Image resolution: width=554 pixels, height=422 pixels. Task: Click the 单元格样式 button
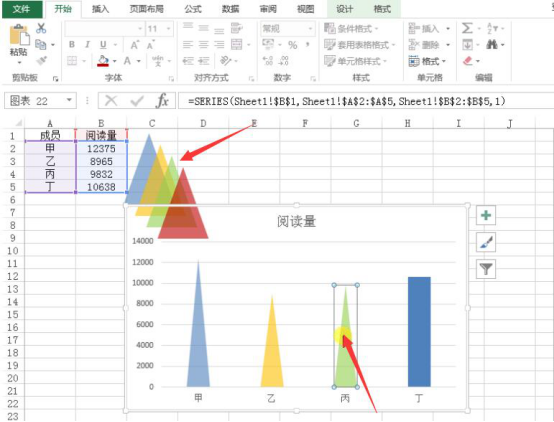click(x=355, y=61)
